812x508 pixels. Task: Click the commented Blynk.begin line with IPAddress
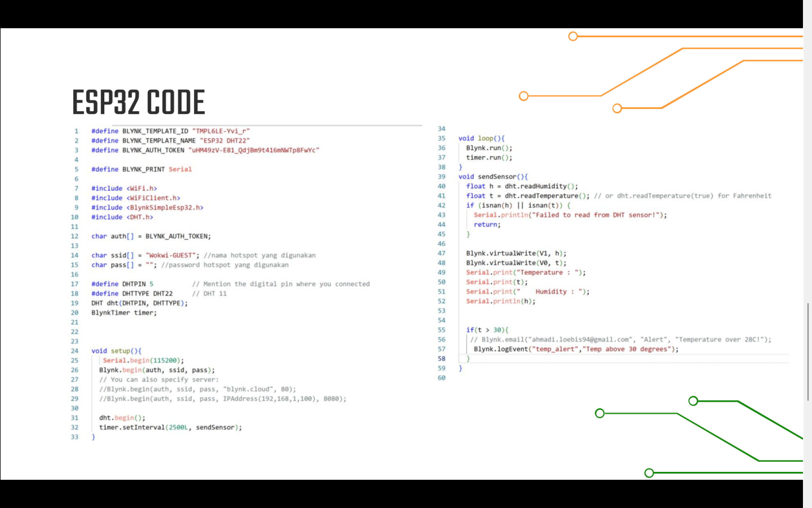[x=223, y=399]
